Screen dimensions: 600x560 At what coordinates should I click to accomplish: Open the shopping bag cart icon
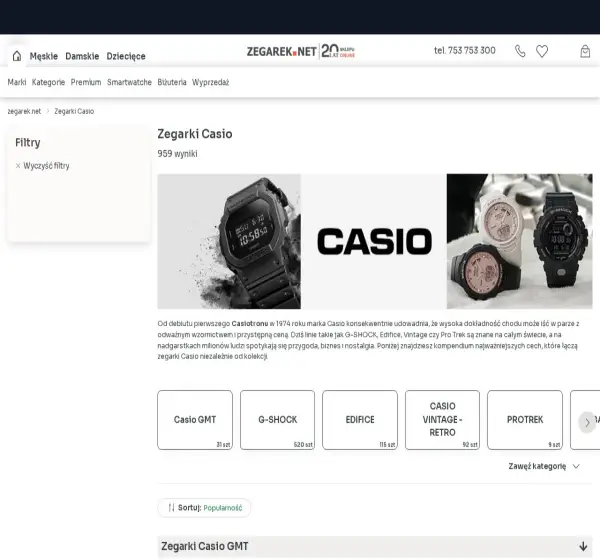(585, 51)
